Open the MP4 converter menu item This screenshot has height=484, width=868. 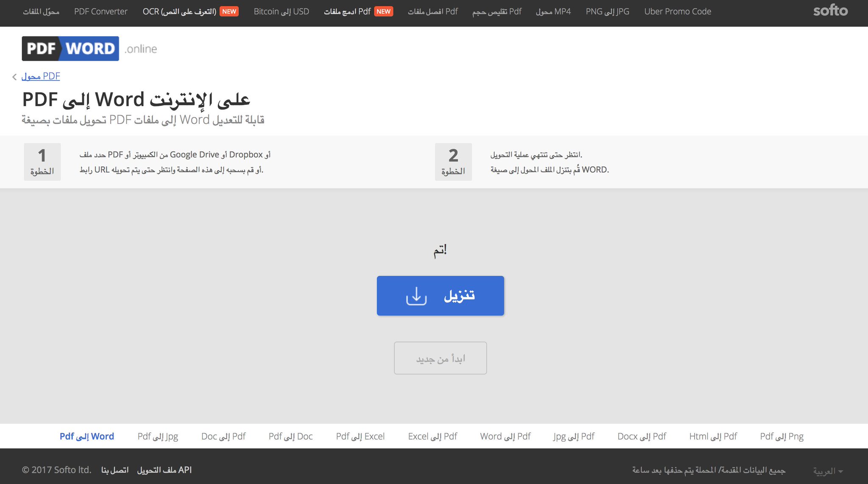coord(553,11)
